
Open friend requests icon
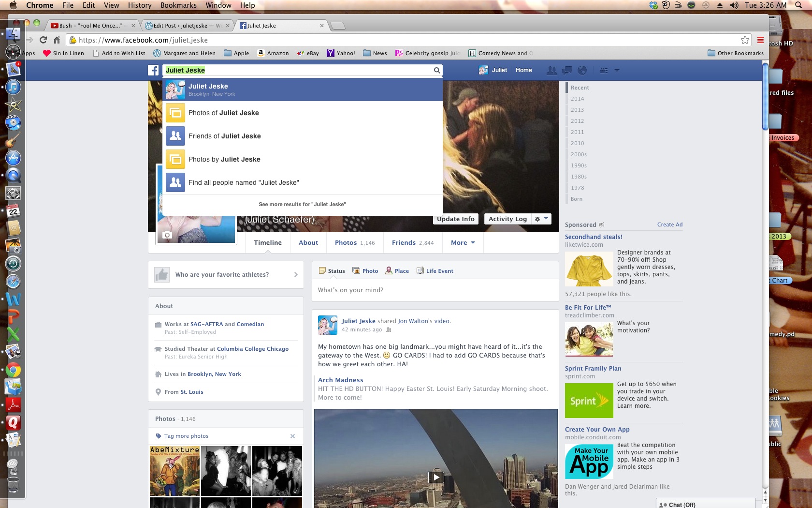551,70
